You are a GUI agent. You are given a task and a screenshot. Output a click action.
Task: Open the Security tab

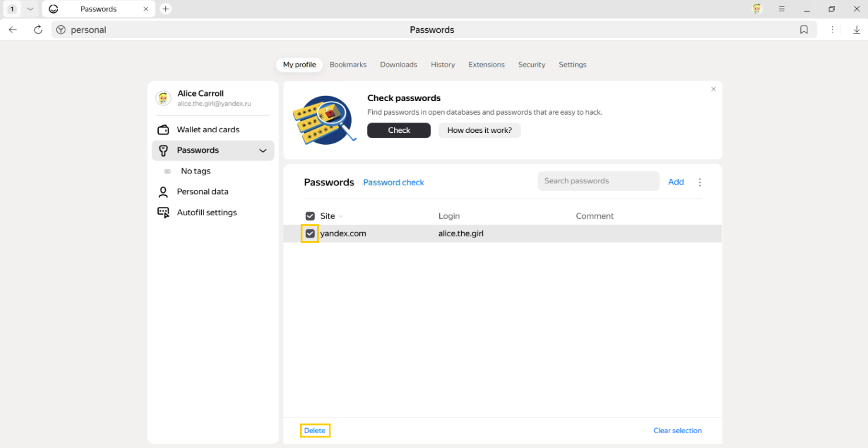click(532, 65)
